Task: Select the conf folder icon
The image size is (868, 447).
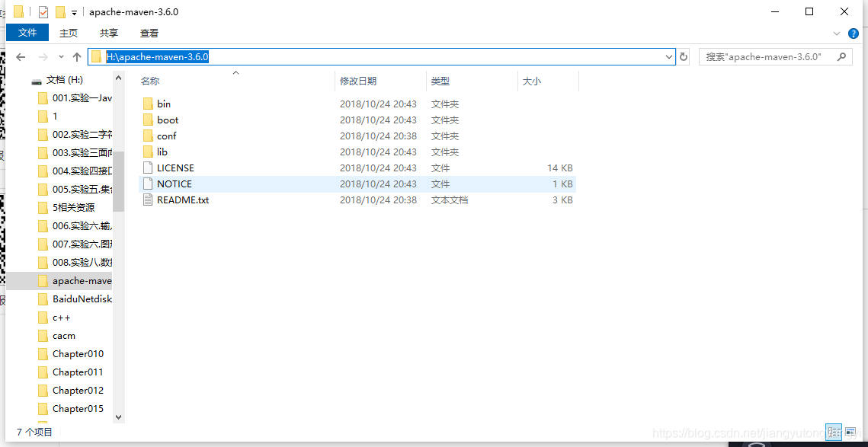Action: tap(147, 136)
